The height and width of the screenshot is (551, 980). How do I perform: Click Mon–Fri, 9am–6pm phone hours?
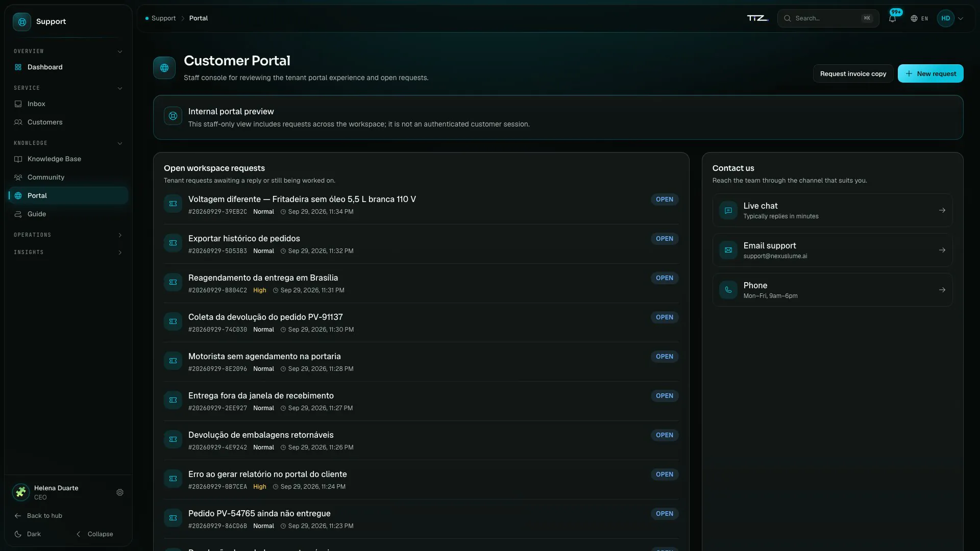pos(770,296)
